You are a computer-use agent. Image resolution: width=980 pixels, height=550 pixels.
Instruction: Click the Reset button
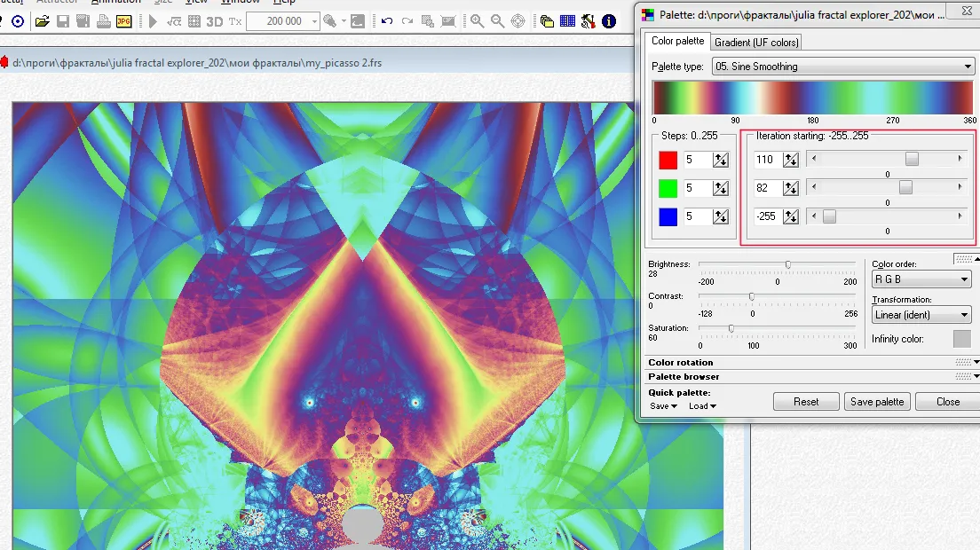pos(806,402)
